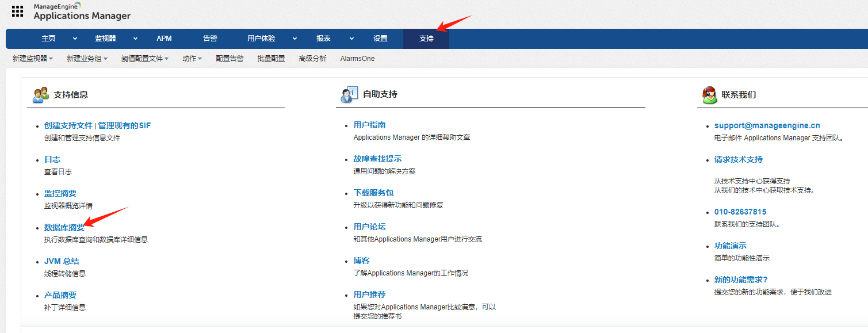Click the 升级以获得新功能和问题修复 description text
Viewport: 868px width, 333px height.
click(398, 205)
